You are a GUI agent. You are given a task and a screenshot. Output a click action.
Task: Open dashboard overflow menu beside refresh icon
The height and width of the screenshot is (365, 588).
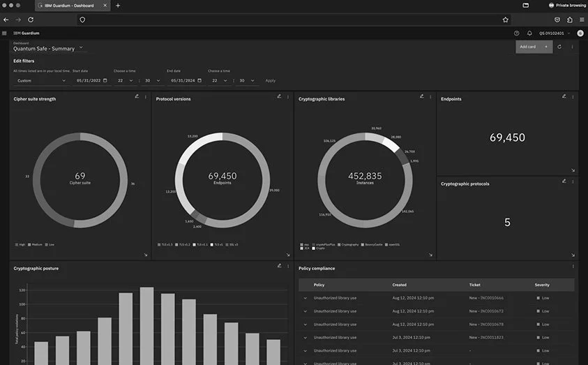point(572,47)
